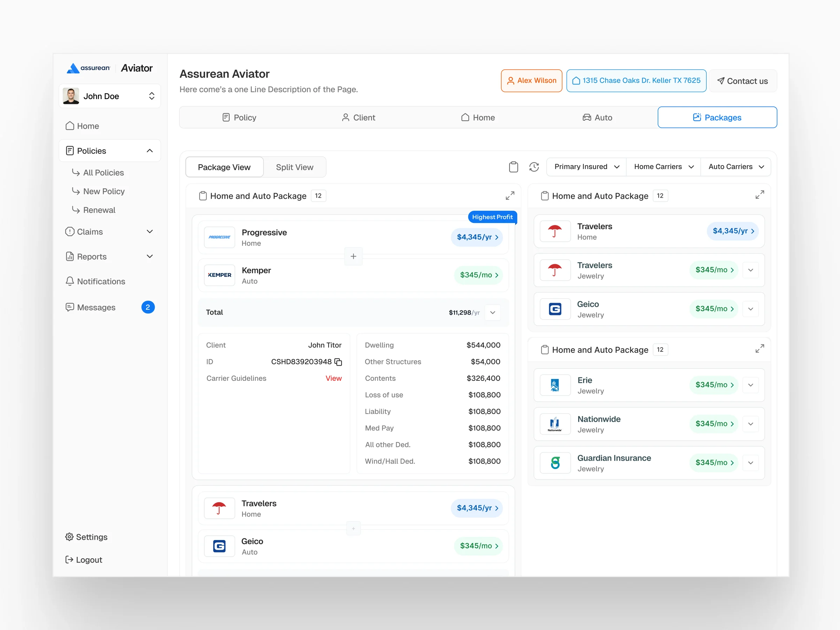Switch to Split View
Screen dimensions: 840x630
tap(295, 167)
